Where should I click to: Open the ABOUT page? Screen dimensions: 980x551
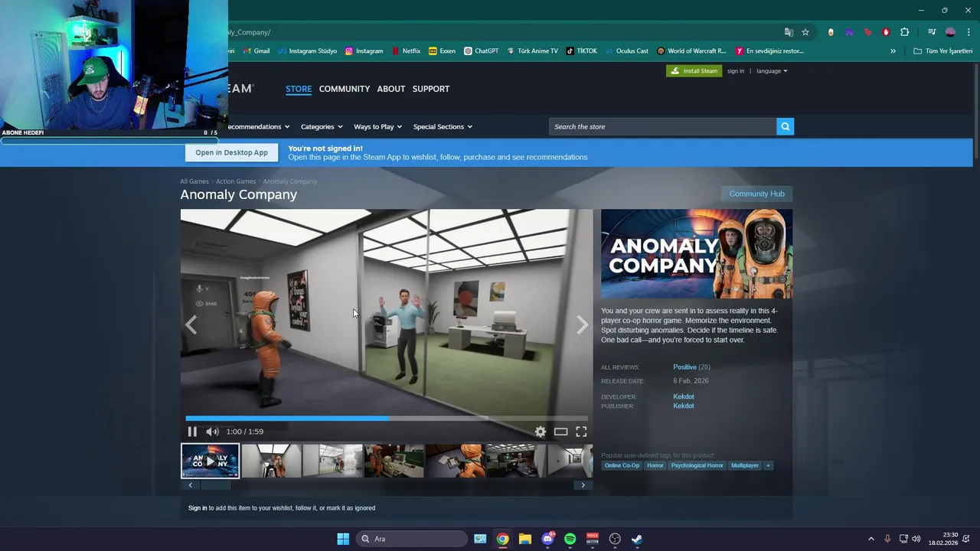click(390, 89)
